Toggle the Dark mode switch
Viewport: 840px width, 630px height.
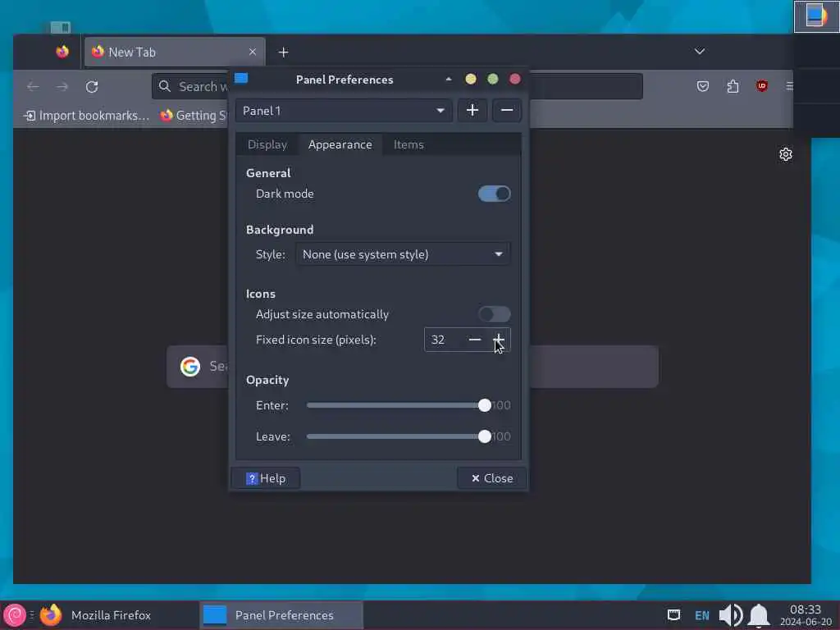coord(494,194)
